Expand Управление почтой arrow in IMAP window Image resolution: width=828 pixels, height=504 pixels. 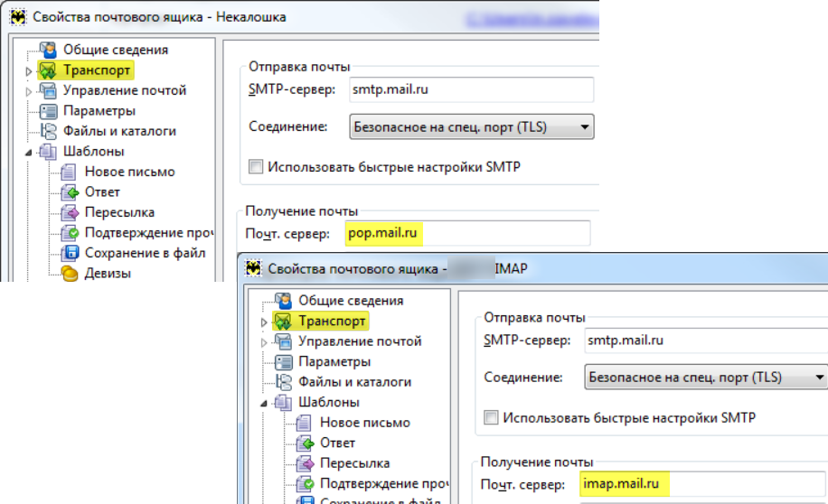coord(264,342)
